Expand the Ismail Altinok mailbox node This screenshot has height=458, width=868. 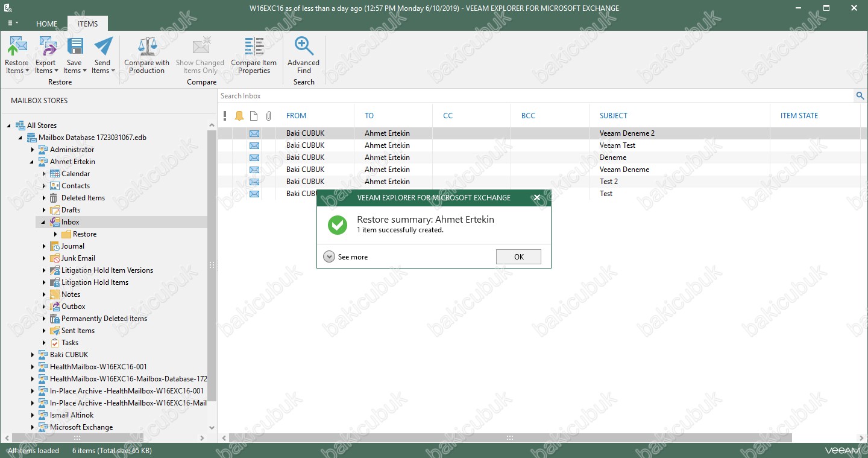pos(33,415)
